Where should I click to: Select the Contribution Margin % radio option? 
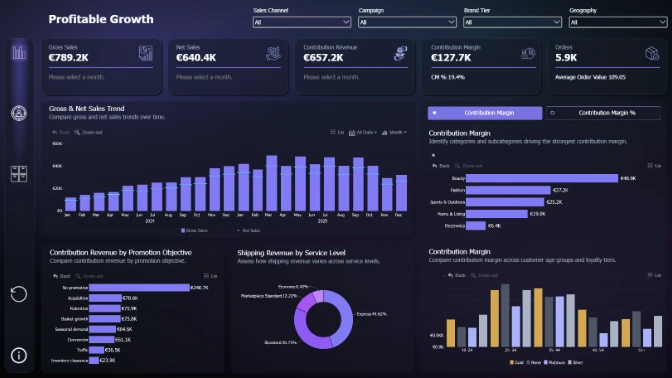point(603,113)
